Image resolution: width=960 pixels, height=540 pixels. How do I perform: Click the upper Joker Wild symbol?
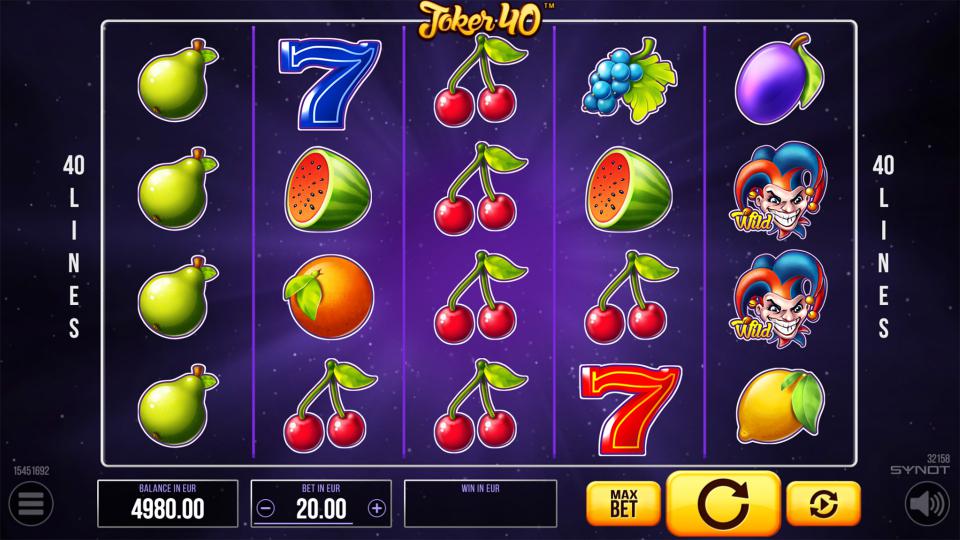(779, 190)
